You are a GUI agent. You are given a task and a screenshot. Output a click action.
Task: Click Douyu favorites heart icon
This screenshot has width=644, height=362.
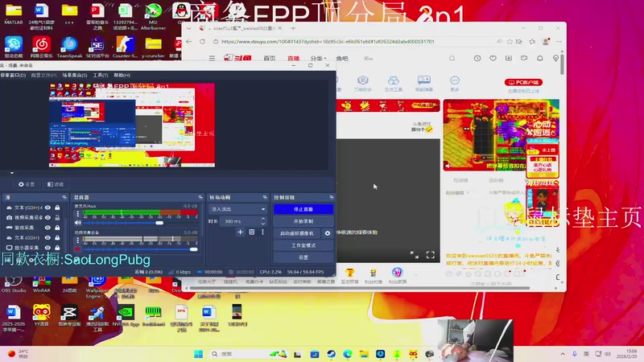493,58
